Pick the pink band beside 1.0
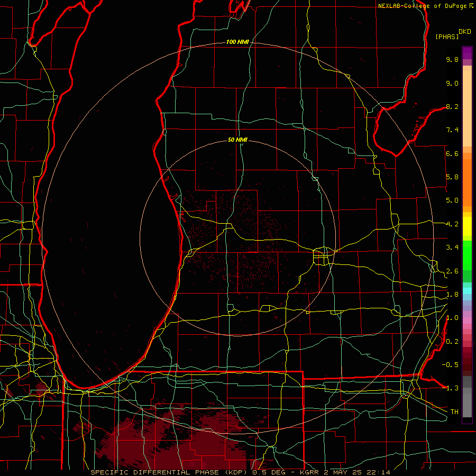 [467, 321]
